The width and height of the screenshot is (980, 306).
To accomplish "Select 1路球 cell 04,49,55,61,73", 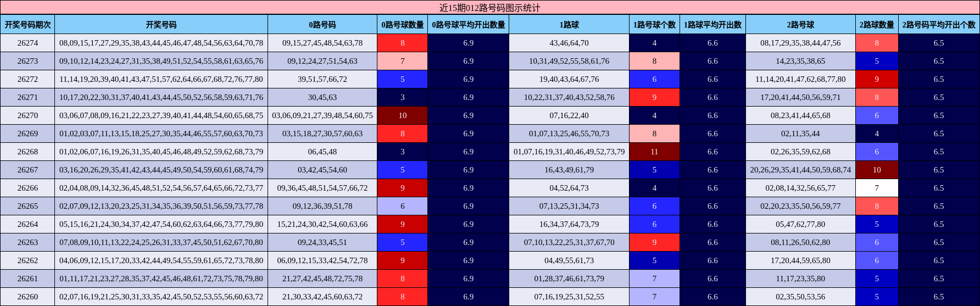I will click(569, 260).
